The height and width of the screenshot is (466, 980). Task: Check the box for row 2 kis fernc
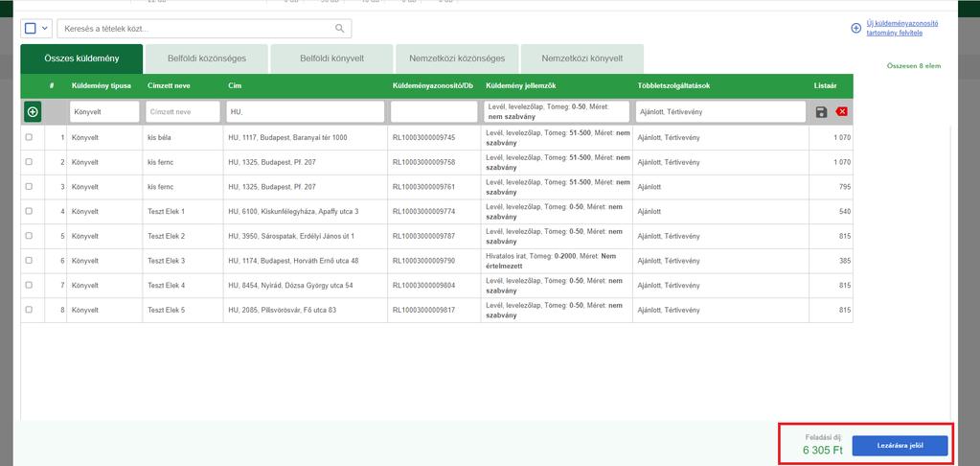[29, 161]
